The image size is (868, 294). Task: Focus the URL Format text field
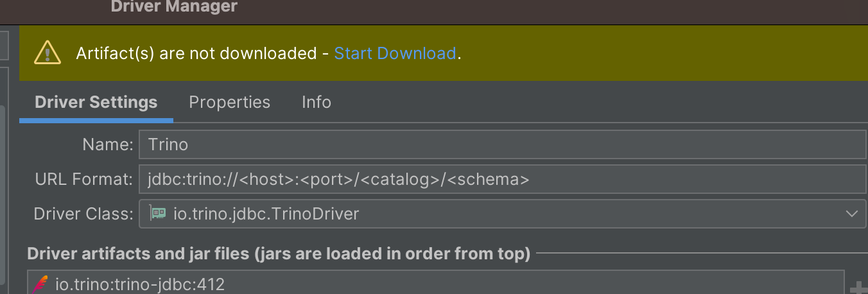coord(501,179)
